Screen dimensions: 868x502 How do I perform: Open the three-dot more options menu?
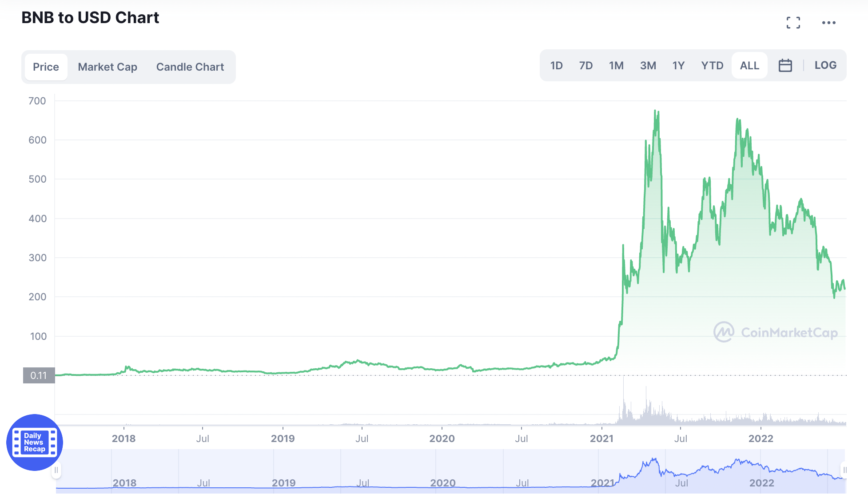pyautogui.click(x=828, y=23)
